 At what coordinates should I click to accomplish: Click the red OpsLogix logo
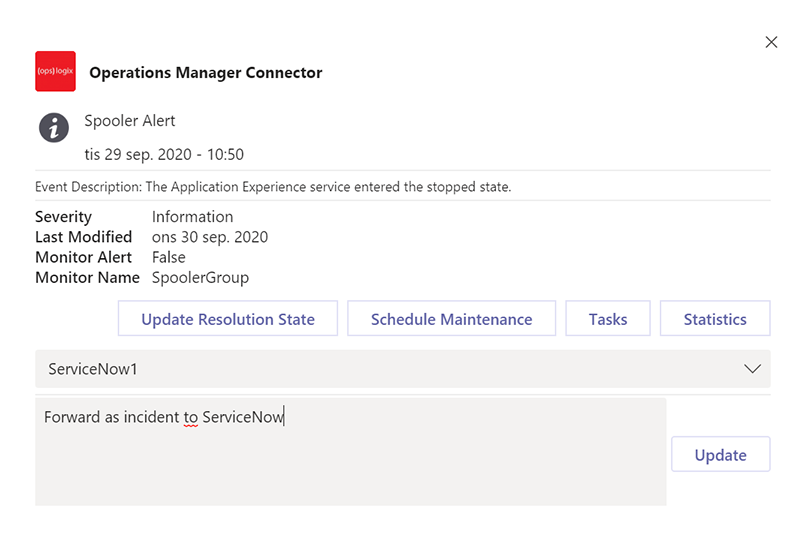[55, 71]
